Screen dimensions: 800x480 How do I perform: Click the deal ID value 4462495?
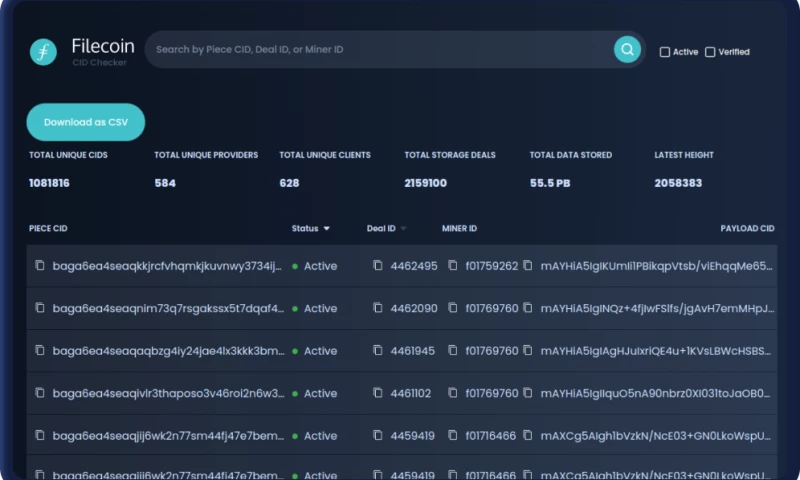pyautogui.click(x=414, y=266)
